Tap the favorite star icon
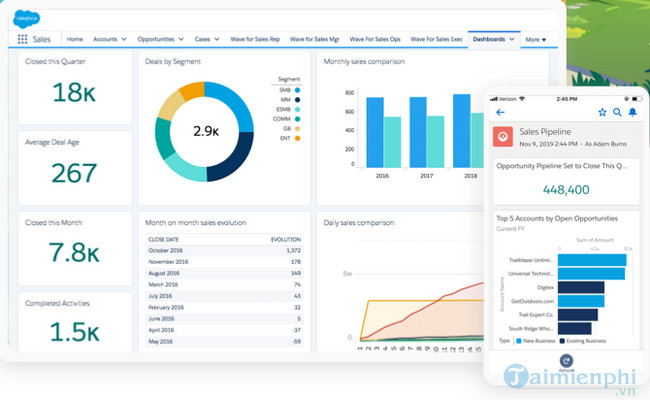This screenshot has width=650, height=400. pyautogui.click(x=602, y=112)
